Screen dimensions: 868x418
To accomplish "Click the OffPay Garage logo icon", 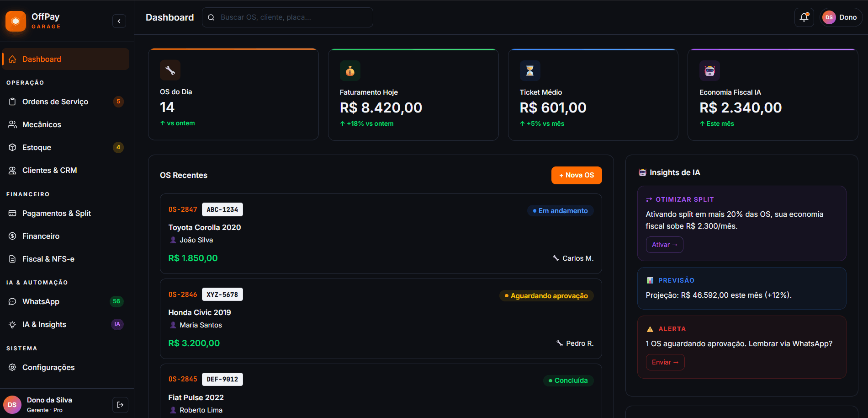I will (x=16, y=21).
